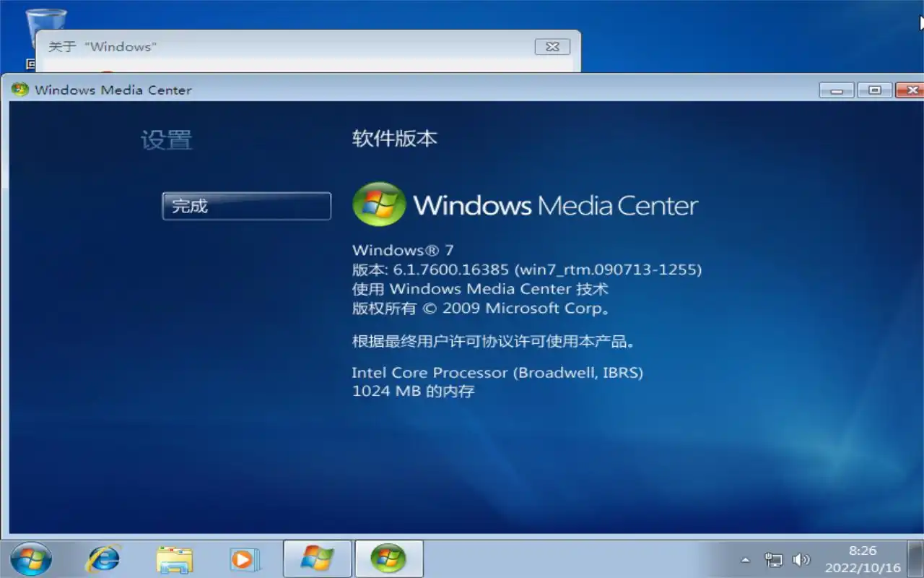
Task: Open the network status tray icon
Action: pyautogui.click(x=774, y=560)
